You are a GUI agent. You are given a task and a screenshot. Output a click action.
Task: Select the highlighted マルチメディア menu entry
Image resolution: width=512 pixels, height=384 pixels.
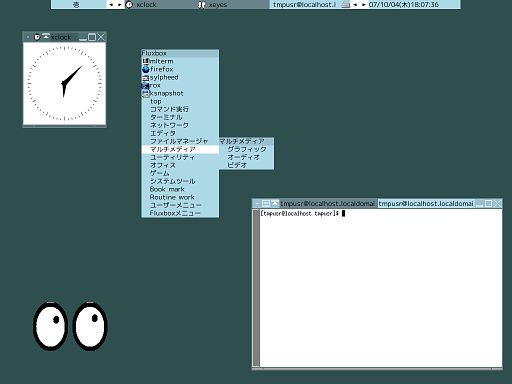pos(180,149)
